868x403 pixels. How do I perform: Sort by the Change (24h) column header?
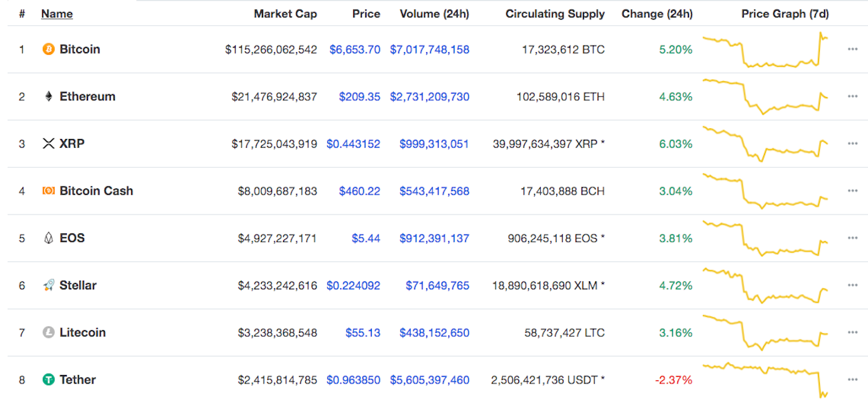pos(657,13)
